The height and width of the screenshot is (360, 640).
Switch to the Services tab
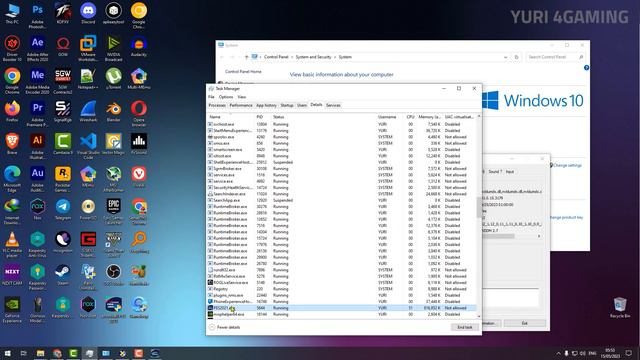click(333, 105)
